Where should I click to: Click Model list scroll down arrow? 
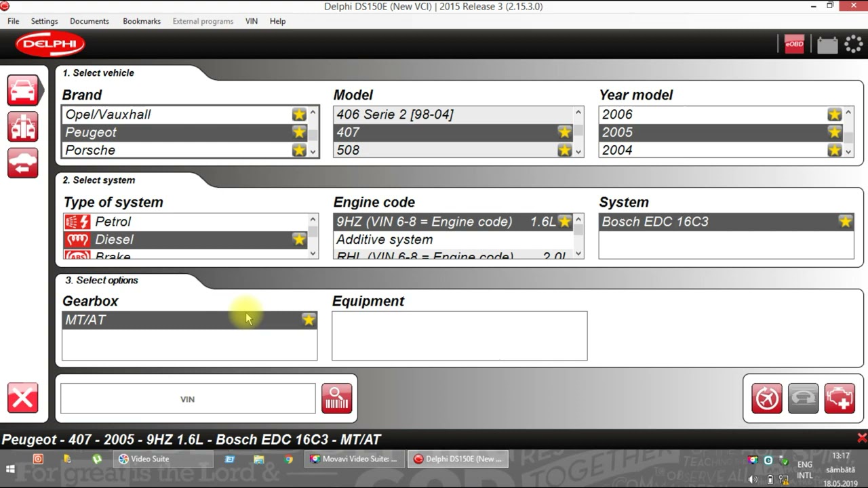tap(578, 152)
